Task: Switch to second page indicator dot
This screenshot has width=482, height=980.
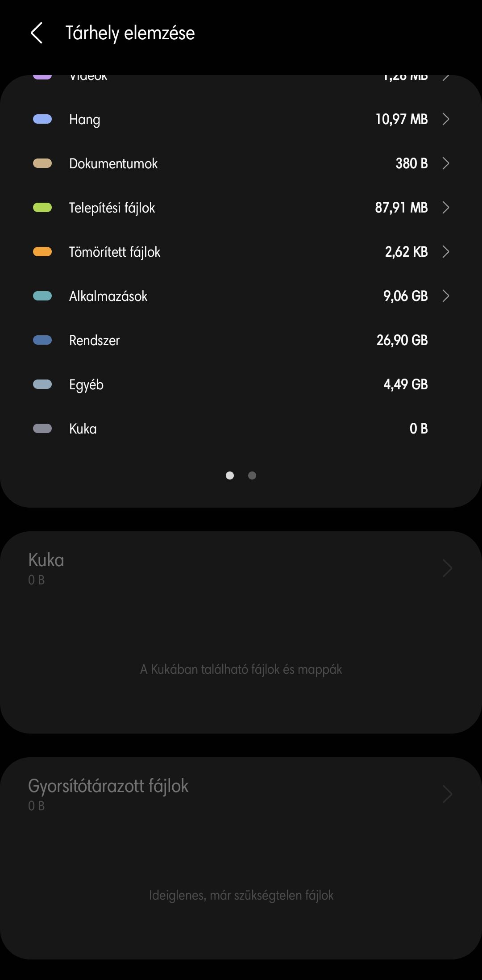Action: click(252, 475)
